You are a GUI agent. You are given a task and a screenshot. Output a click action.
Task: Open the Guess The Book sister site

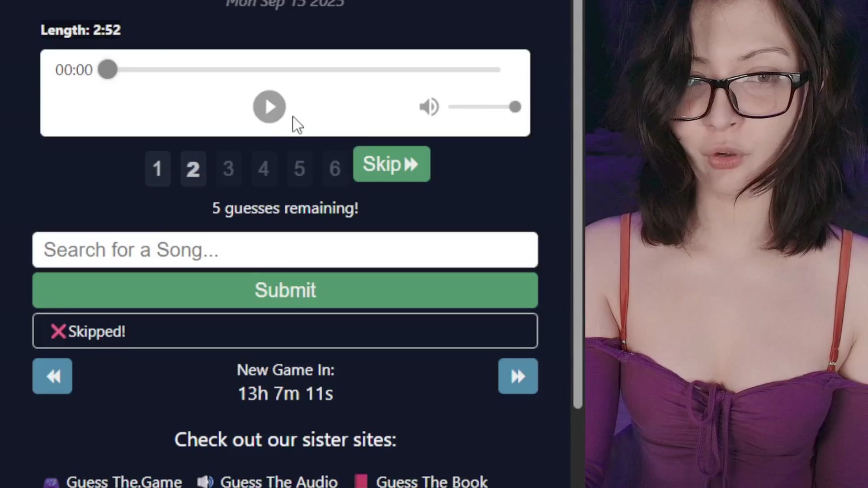[x=421, y=482]
